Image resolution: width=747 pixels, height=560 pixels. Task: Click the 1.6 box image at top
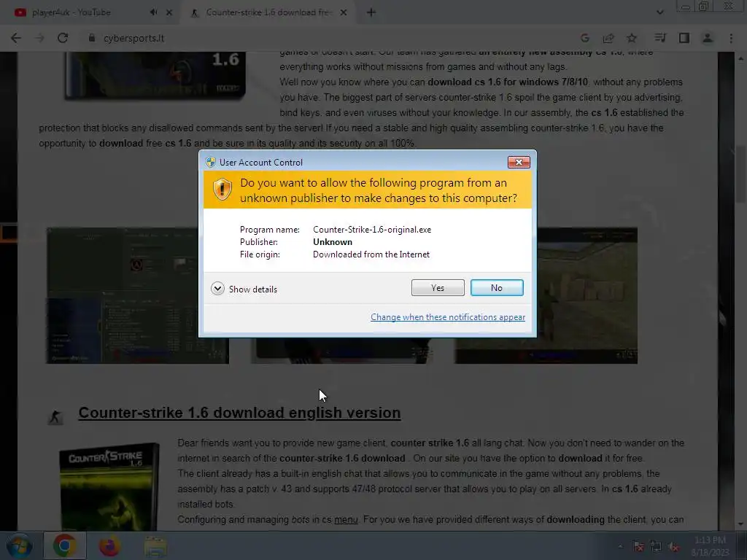tap(155, 75)
